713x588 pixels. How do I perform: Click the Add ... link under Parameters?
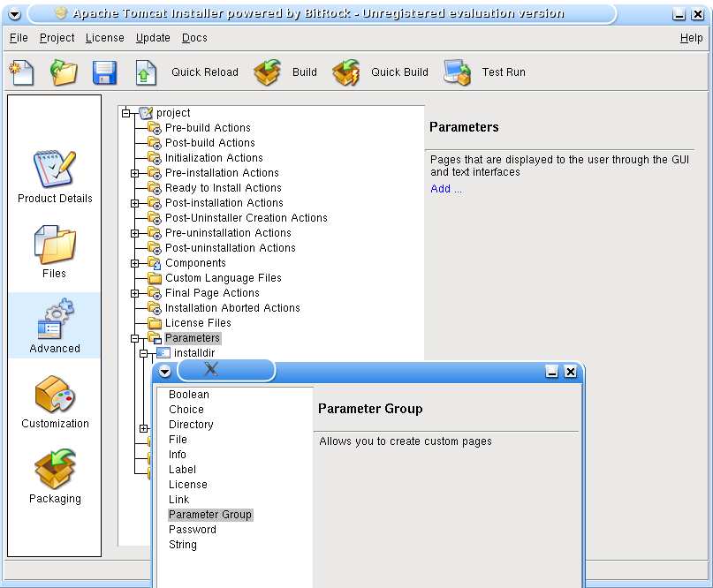point(446,189)
